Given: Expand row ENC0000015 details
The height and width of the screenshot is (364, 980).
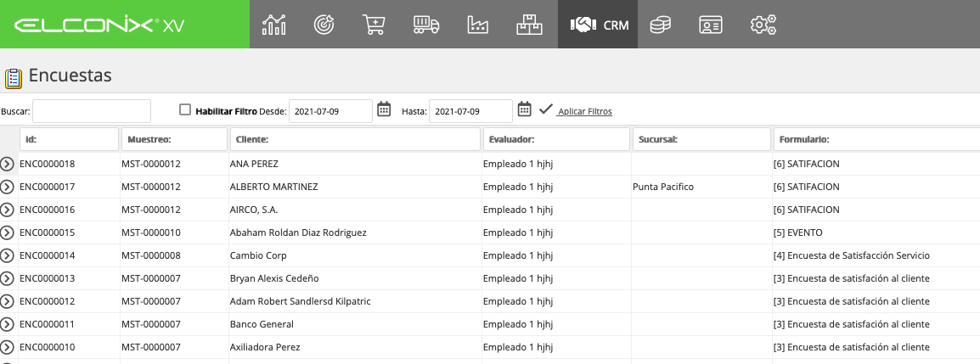Looking at the screenshot, I should pyautogui.click(x=7, y=232).
